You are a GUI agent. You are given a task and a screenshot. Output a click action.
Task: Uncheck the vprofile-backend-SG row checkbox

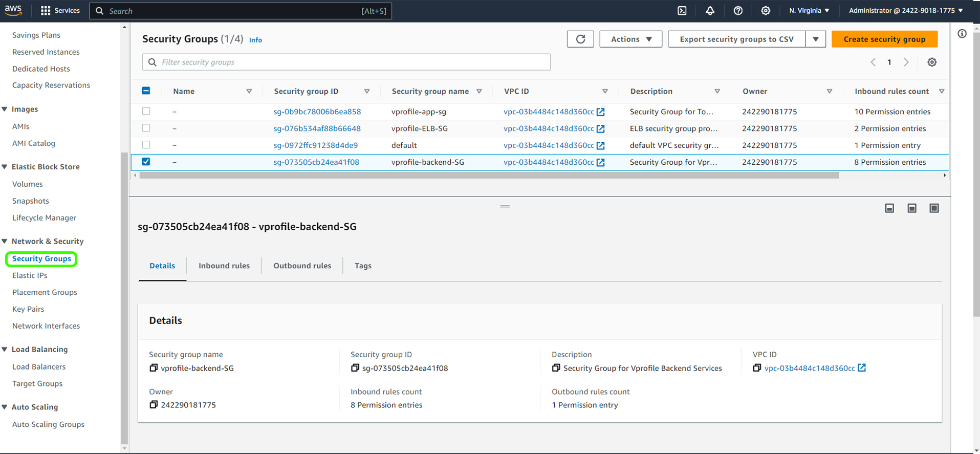coord(146,162)
